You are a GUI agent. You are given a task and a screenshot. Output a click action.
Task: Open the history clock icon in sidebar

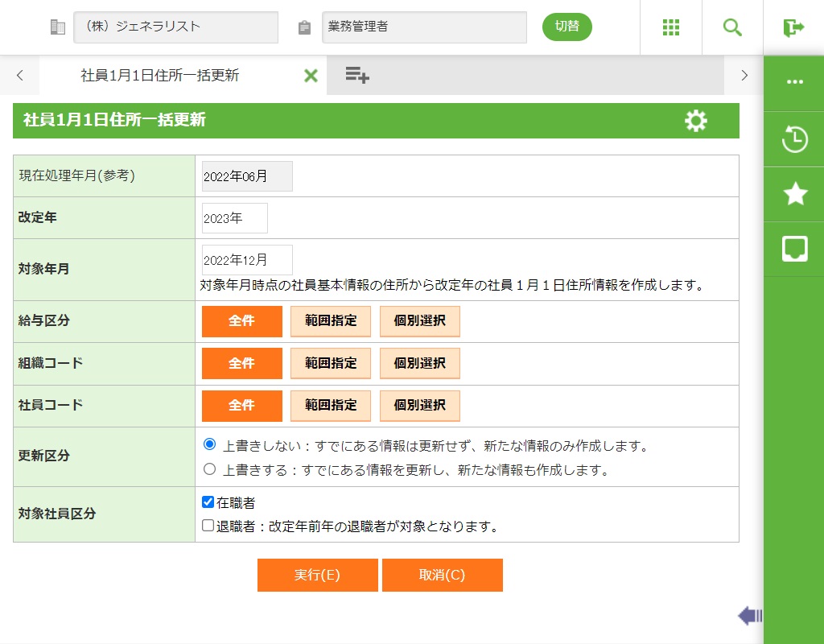tap(794, 138)
